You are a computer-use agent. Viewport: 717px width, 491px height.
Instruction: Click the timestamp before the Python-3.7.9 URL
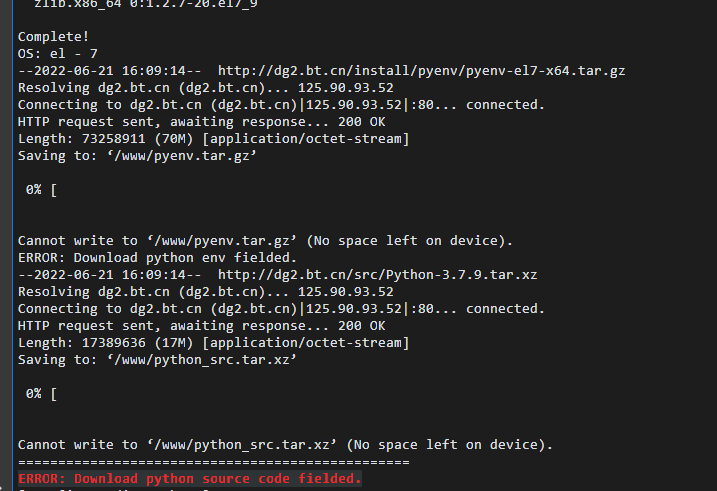(x=109, y=275)
